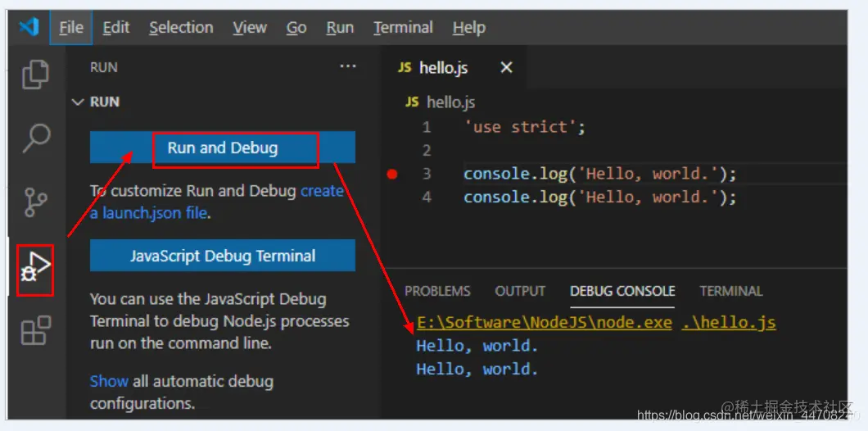Click the node.exe path link in console
This screenshot has height=431, width=868.
[545, 322]
